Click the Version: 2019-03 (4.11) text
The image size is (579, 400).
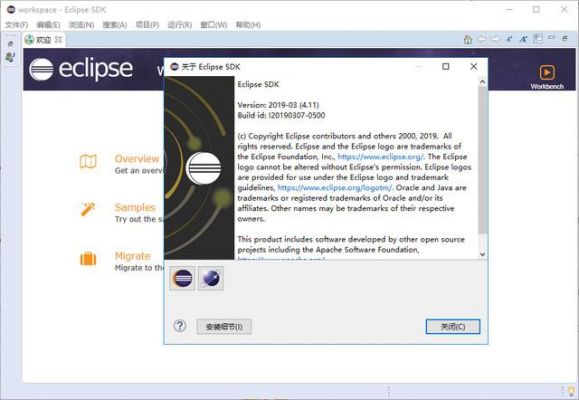click(278, 105)
